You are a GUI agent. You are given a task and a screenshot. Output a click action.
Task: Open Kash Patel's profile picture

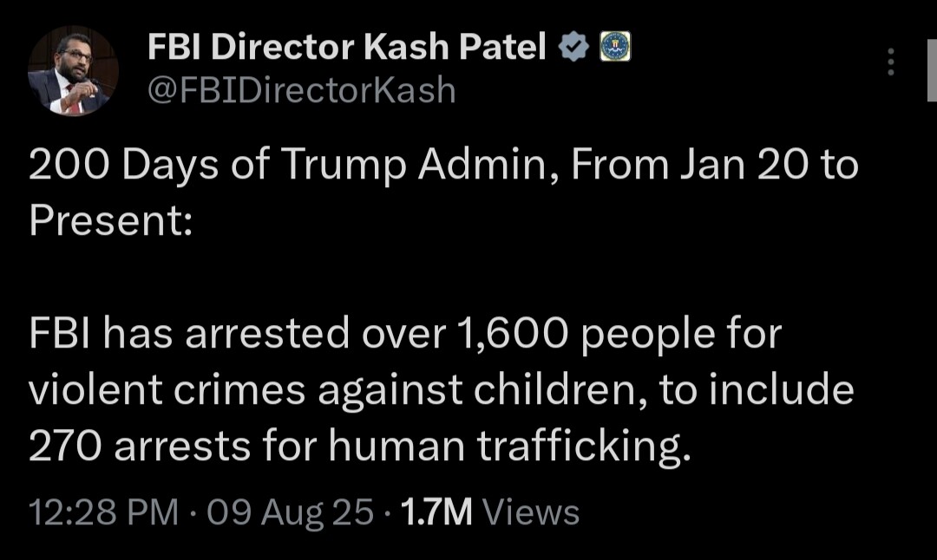73,71
